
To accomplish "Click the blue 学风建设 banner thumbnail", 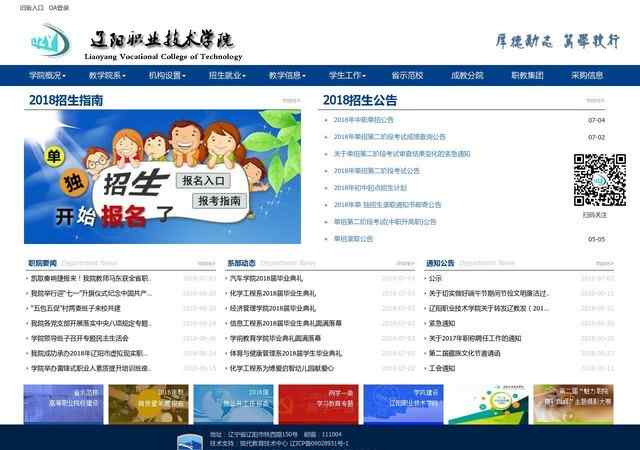I will (403, 404).
